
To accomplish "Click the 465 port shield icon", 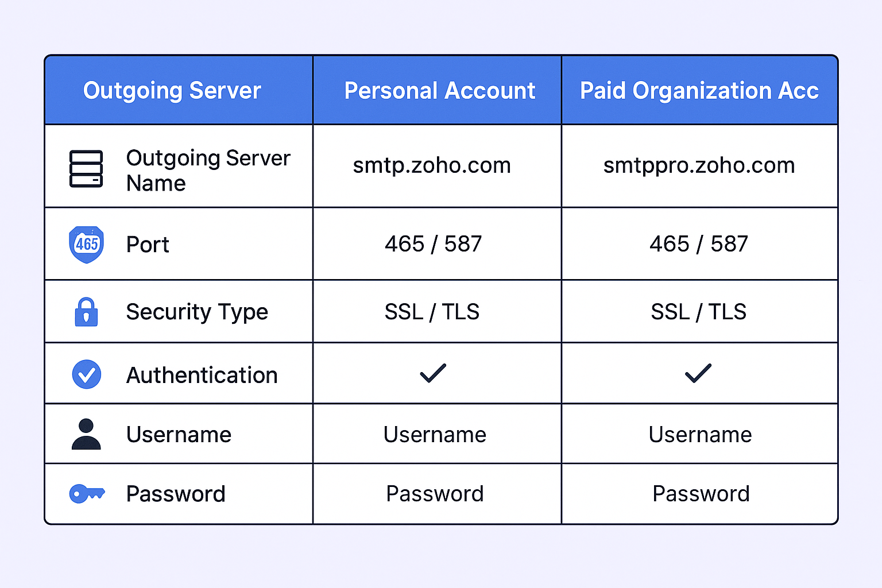I will (x=86, y=245).
